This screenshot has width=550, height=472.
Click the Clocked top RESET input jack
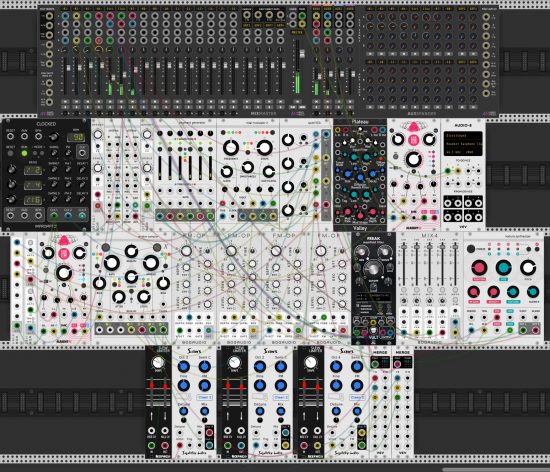coord(11,136)
